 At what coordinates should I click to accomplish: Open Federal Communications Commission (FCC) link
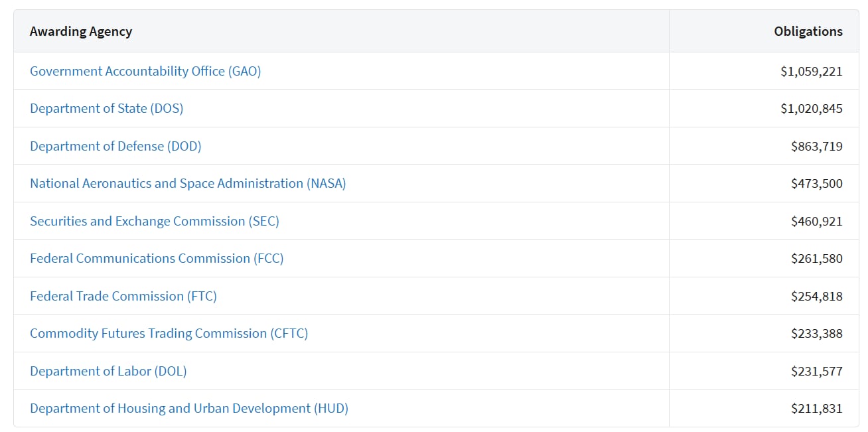[x=157, y=258]
